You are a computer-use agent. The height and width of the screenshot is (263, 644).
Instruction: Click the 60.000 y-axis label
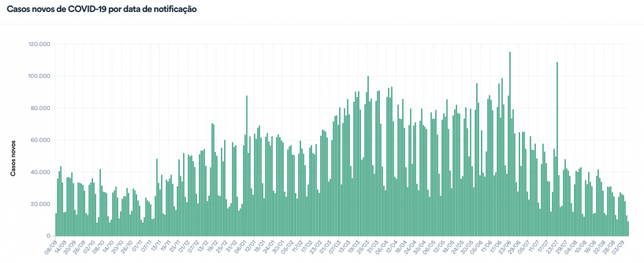click(x=40, y=140)
